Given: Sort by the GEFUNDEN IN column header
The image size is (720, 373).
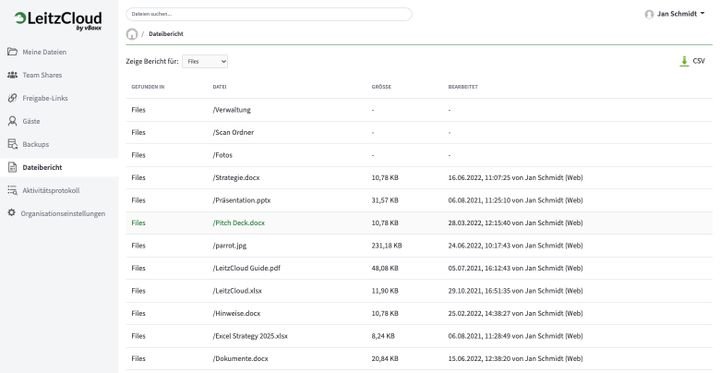Looking at the screenshot, I should click(x=148, y=87).
